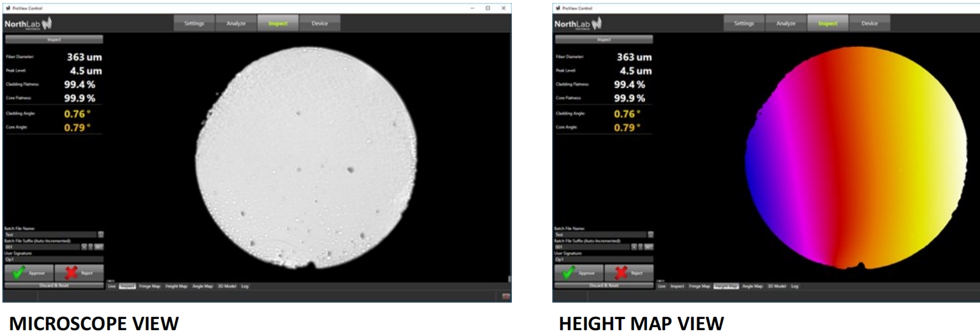
Task: Click NorthLab logo in left window
Action: point(29,24)
